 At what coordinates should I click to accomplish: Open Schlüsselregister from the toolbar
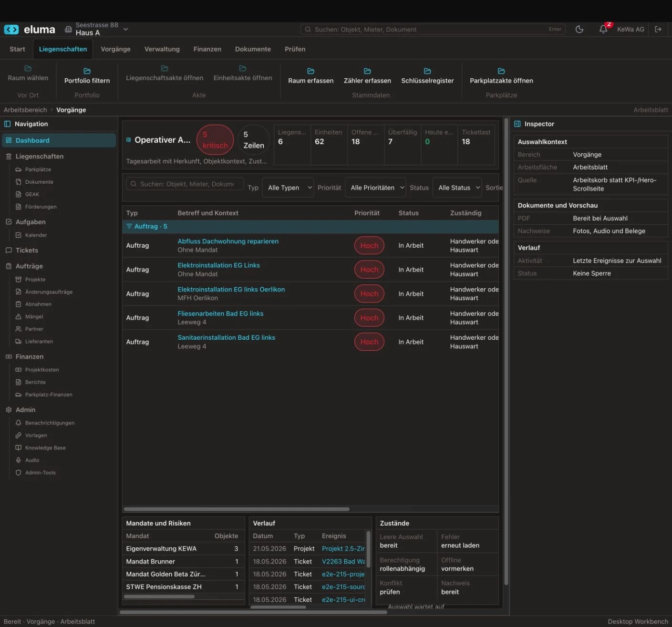pos(427,76)
